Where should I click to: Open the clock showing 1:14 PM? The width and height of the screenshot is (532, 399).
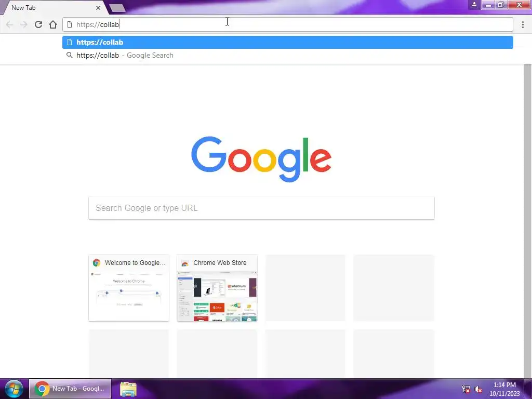pos(504,389)
